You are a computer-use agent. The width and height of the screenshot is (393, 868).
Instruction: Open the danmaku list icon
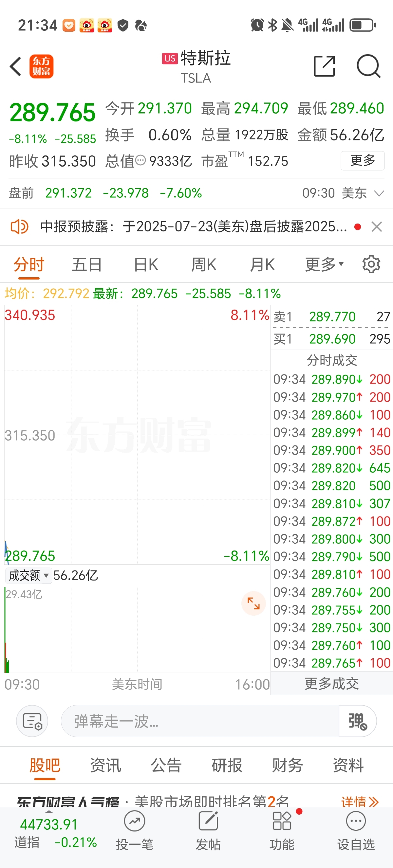point(32,721)
